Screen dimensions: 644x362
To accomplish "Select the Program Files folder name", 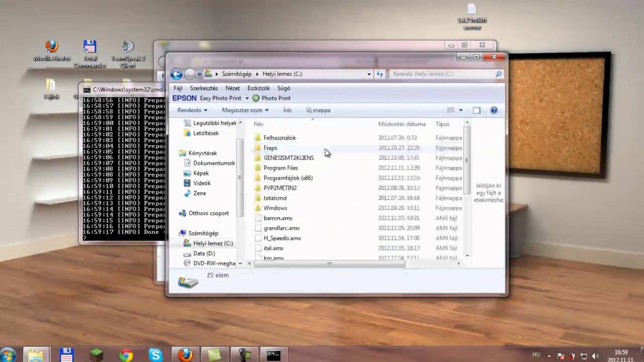I will click(x=281, y=168).
